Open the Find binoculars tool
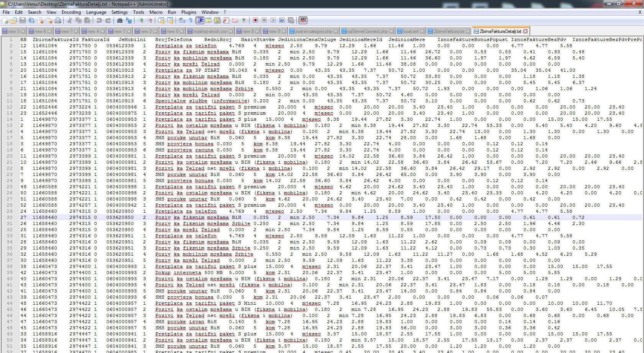The width and height of the screenshot is (644, 353). pos(120,20)
